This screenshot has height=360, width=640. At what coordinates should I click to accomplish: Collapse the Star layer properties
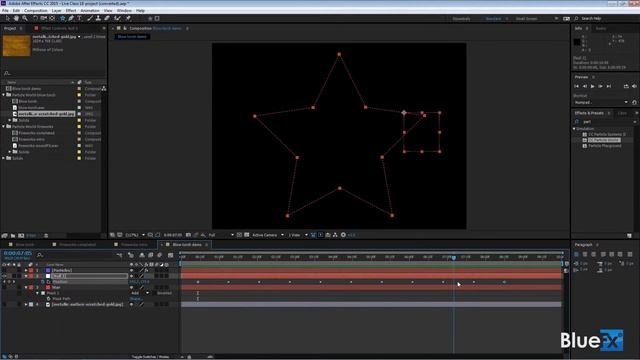point(26,287)
